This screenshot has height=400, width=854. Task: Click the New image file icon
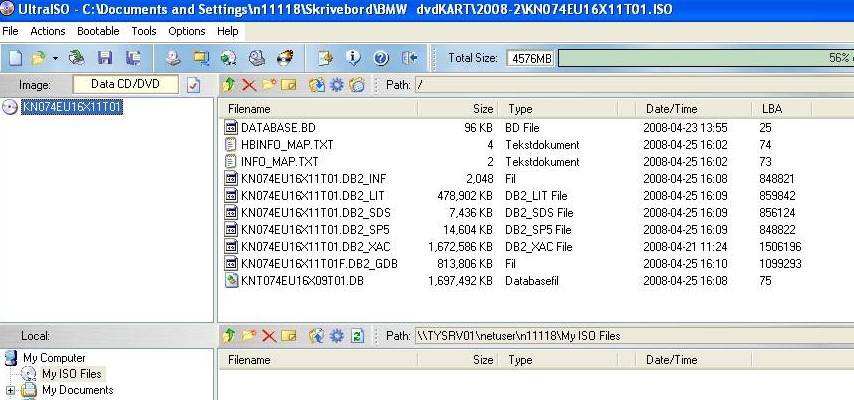click(14, 57)
